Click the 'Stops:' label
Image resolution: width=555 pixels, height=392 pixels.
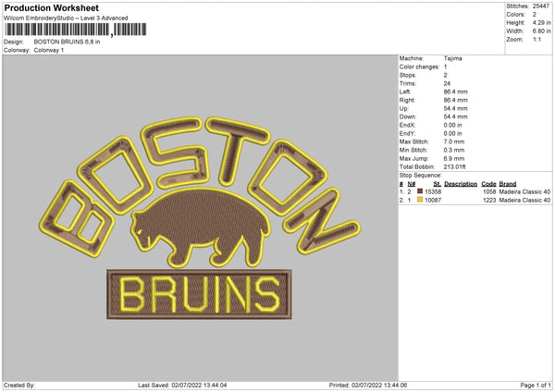(407, 76)
